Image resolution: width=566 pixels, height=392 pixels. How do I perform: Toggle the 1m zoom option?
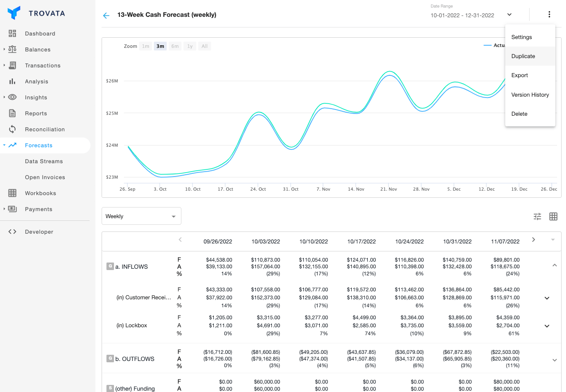tap(145, 46)
